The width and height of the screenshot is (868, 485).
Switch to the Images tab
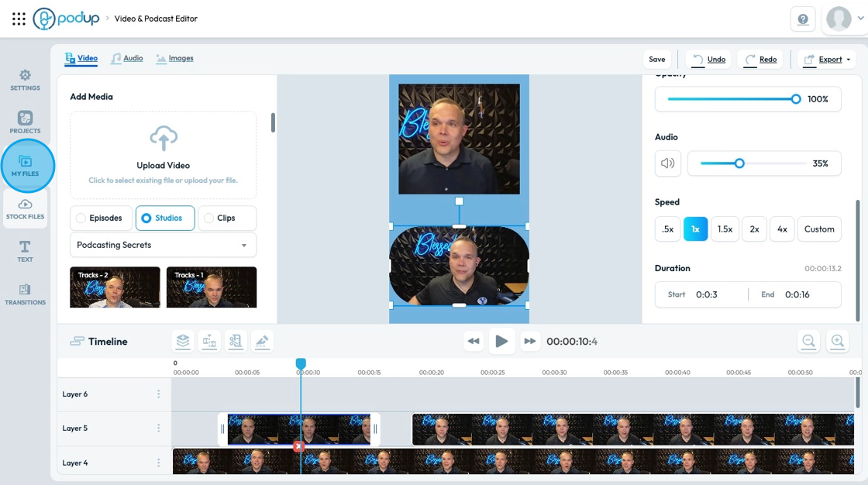(x=175, y=58)
